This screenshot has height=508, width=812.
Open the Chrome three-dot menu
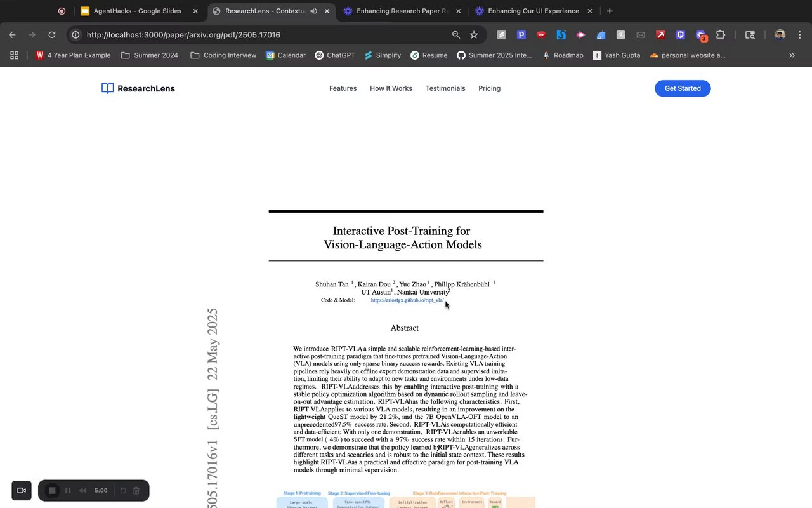coord(801,35)
